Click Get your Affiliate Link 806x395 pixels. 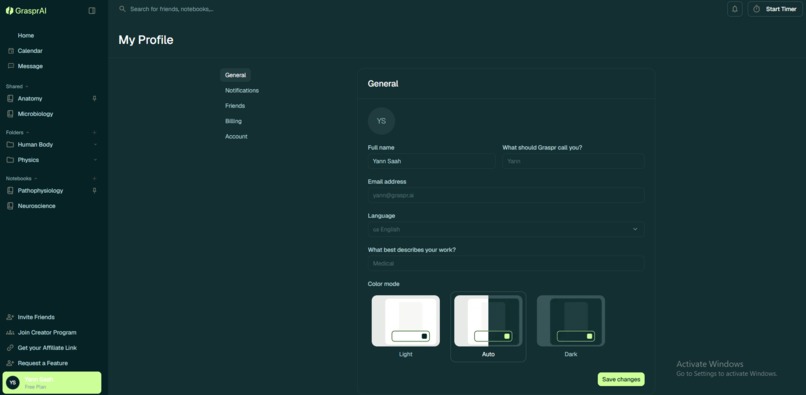coord(47,348)
